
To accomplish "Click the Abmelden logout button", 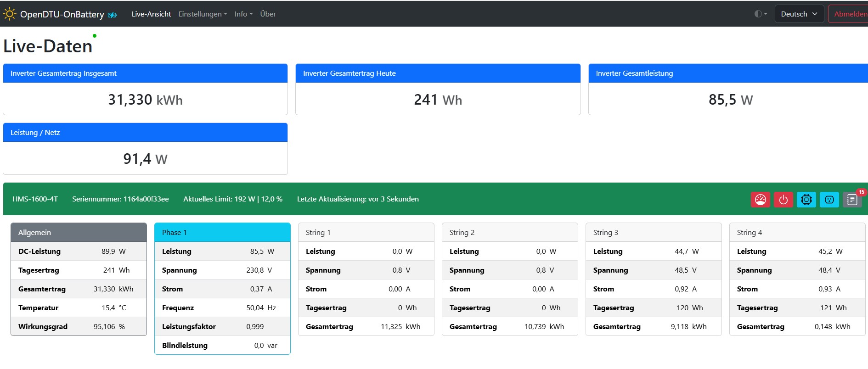I will point(850,14).
